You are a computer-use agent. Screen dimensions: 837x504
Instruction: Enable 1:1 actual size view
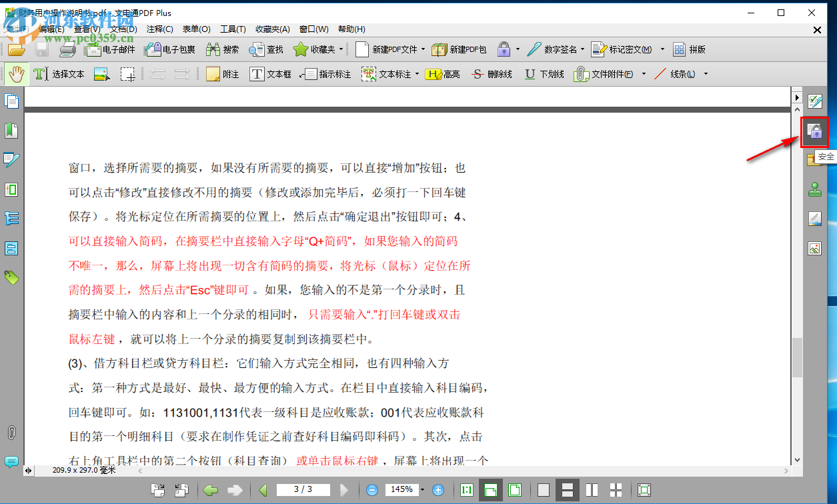click(467, 489)
